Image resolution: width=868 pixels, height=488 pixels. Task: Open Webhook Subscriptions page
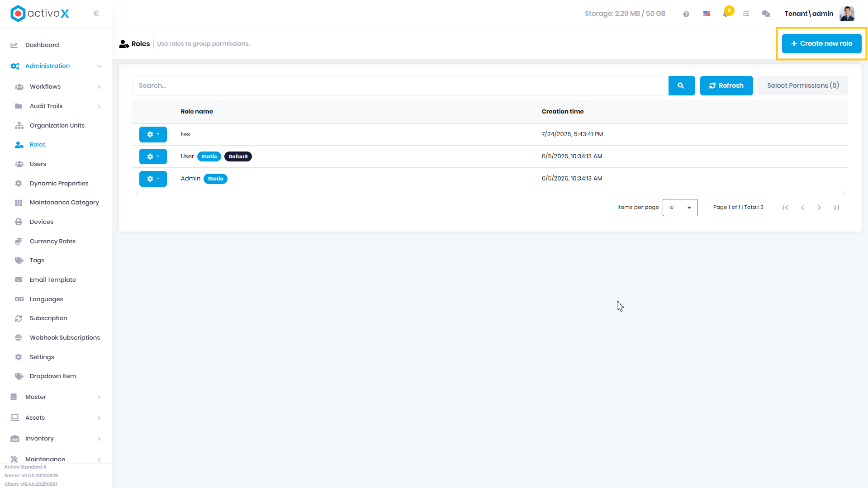(65, 338)
